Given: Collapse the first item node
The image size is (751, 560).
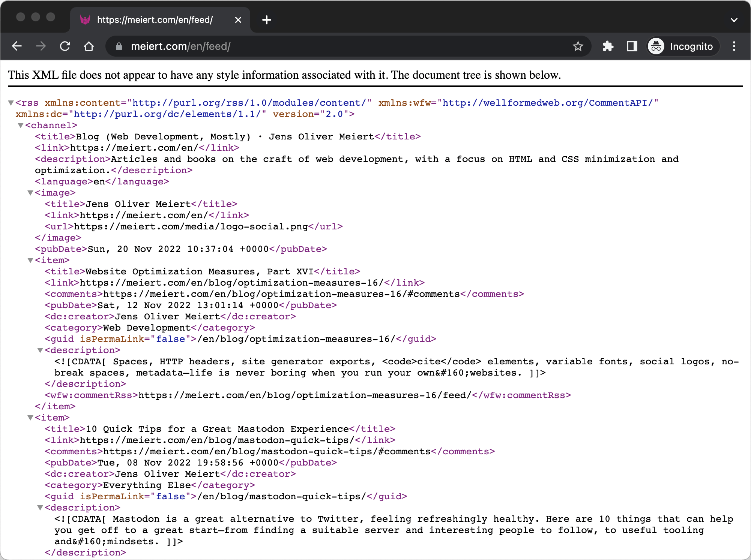Looking at the screenshot, I should [30, 260].
